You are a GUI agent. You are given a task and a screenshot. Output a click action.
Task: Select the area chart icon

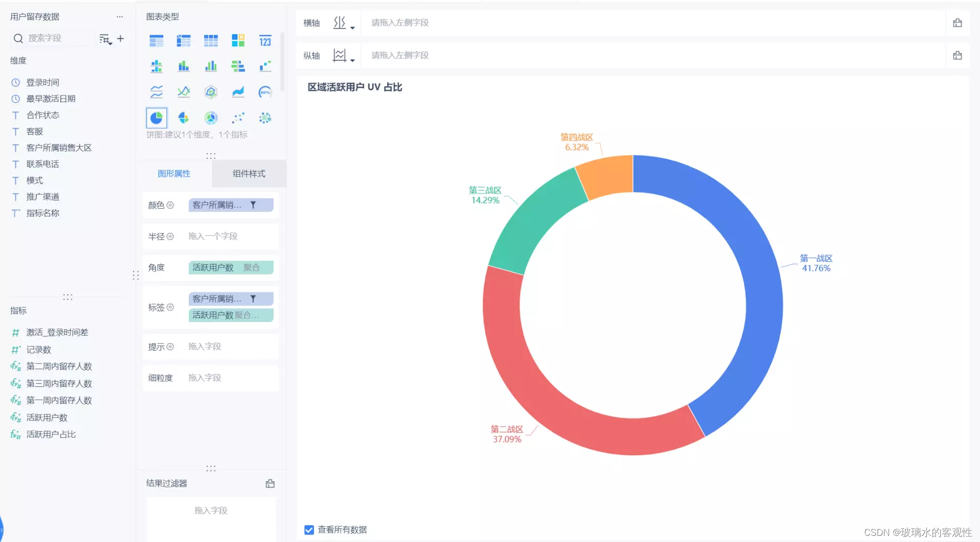238,92
